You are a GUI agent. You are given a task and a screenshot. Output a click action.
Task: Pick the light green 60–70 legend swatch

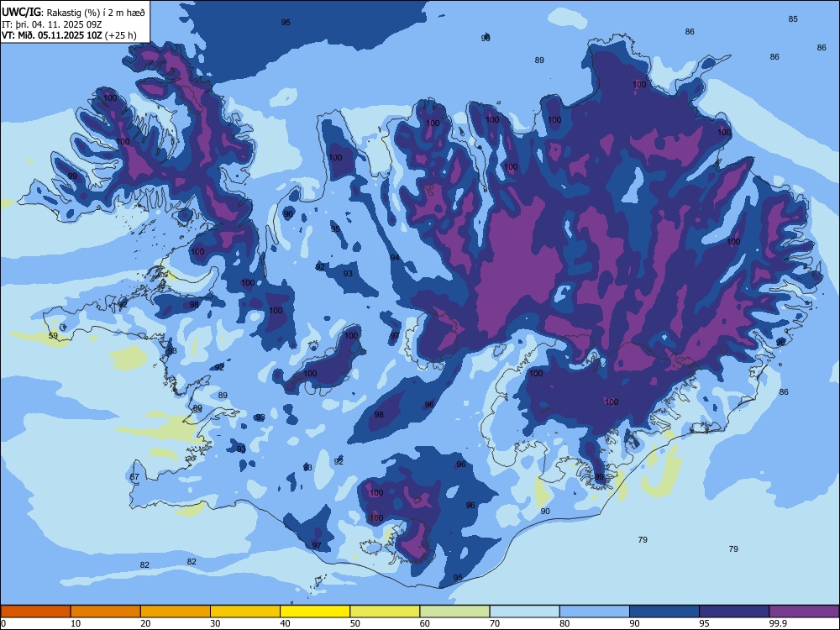454,612
